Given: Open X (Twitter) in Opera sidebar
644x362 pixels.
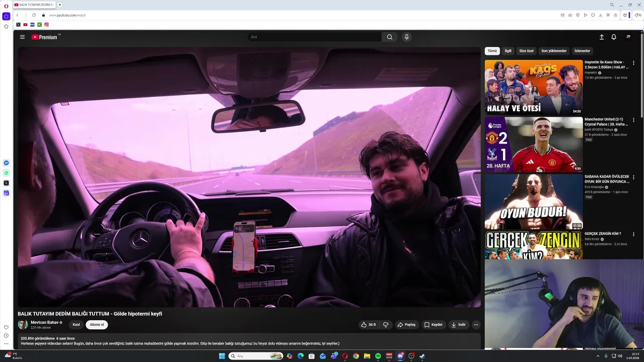Looking at the screenshot, I should click(x=6, y=183).
